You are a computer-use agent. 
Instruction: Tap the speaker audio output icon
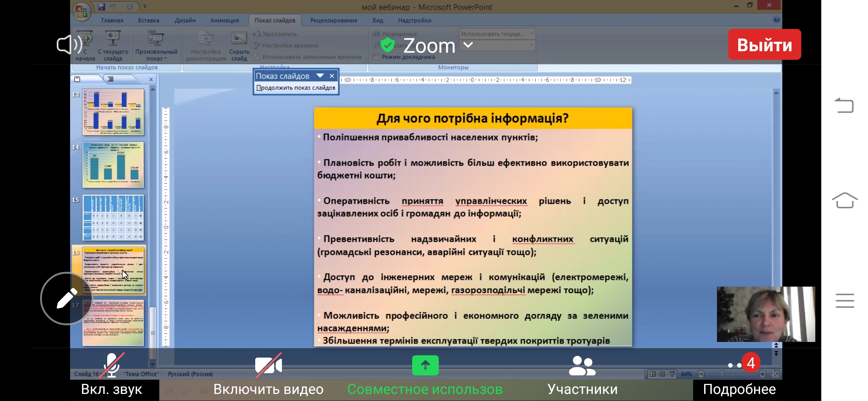click(69, 45)
